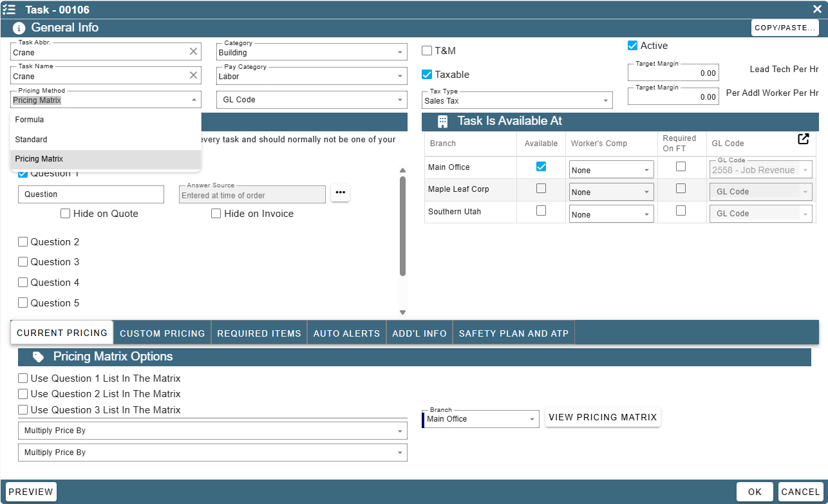Click the task list icon in title bar
The image size is (828, 504).
(x=9, y=10)
